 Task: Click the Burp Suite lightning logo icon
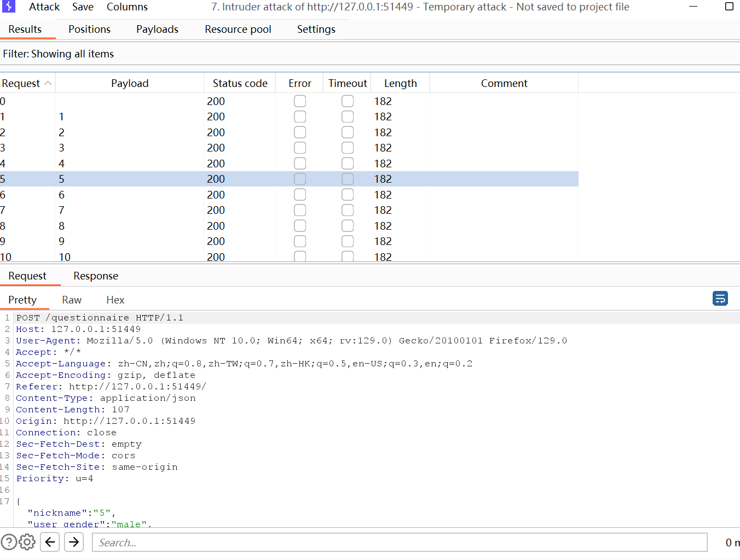8,7
